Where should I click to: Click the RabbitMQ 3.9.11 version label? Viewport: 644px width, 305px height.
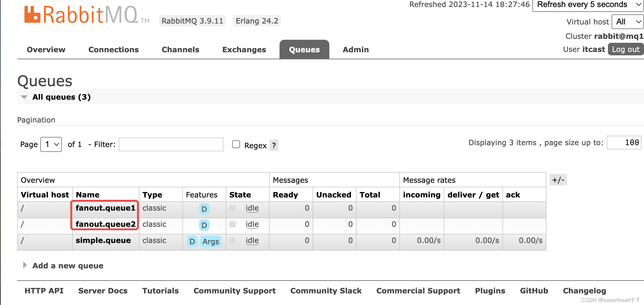click(x=192, y=21)
